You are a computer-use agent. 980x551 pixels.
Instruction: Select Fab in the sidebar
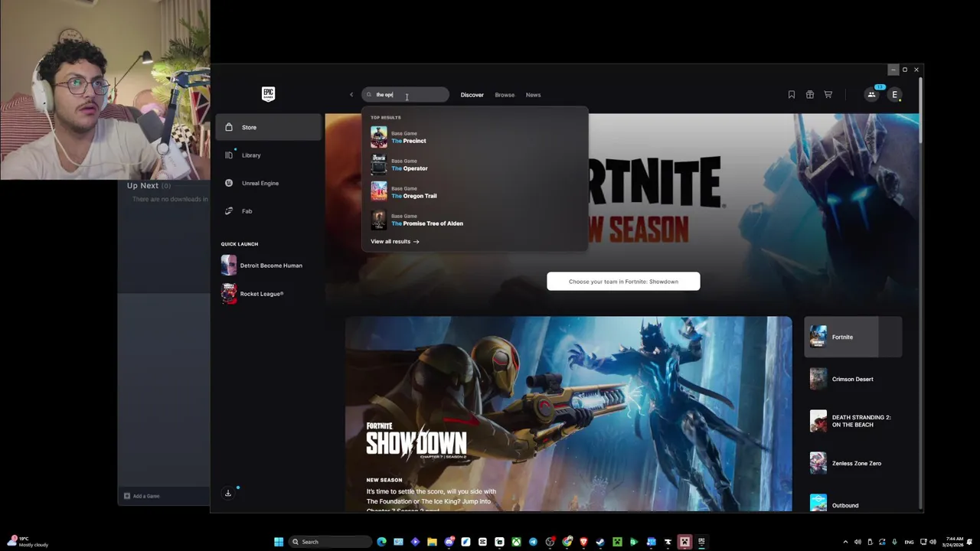pos(269,211)
